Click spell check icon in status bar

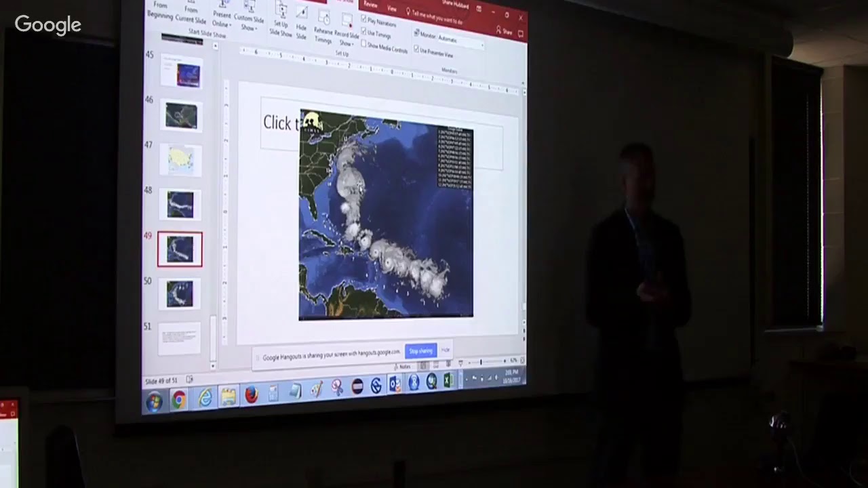[190, 380]
